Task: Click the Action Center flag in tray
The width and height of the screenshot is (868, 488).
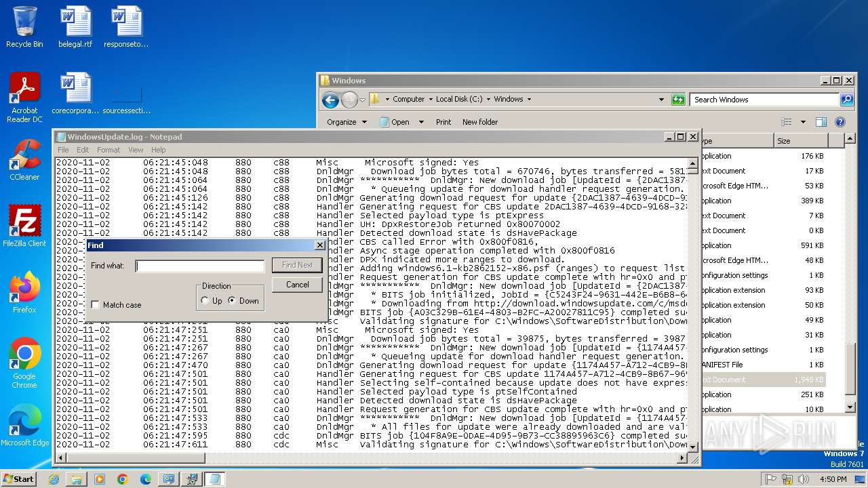Action: 772,479
